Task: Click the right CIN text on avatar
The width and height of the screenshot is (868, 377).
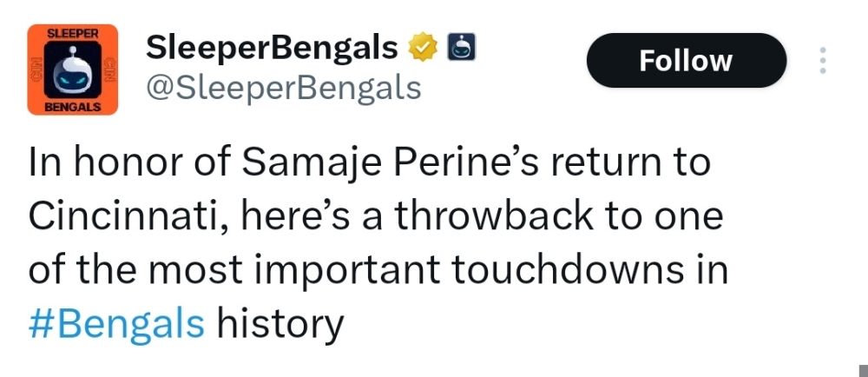Action: pyautogui.click(x=109, y=70)
